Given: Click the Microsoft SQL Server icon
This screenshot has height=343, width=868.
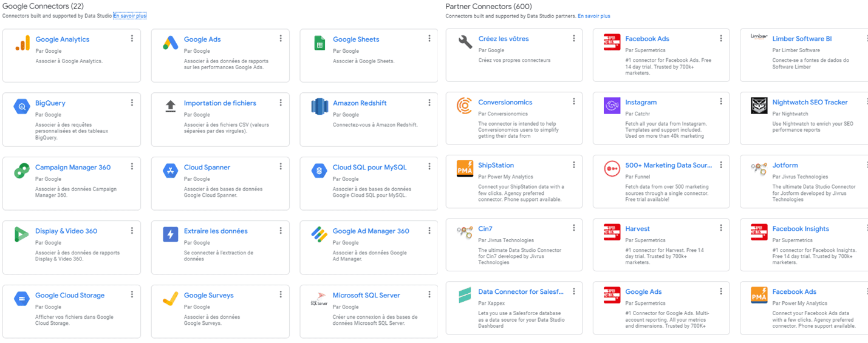Looking at the screenshot, I should click(x=320, y=299).
